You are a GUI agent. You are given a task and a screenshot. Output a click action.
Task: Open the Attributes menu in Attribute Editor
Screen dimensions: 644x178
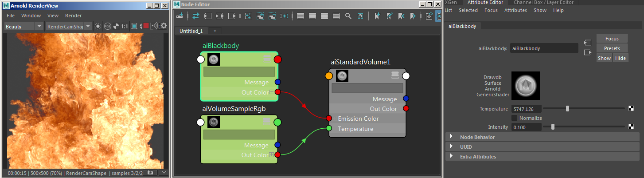(x=515, y=10)
